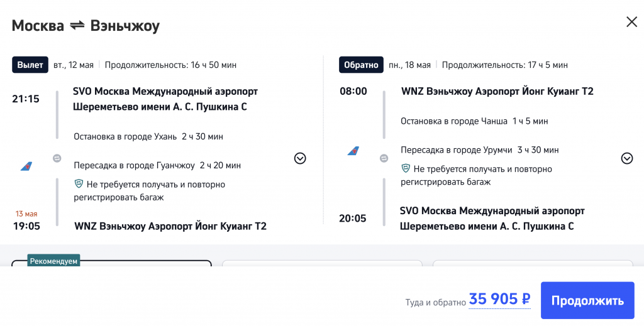Viewport: 644px width, 326px height.
Task: Click the Пересадка в городе Урумчи transfer text
Action: pyautogui.click(x=480, y=149)
